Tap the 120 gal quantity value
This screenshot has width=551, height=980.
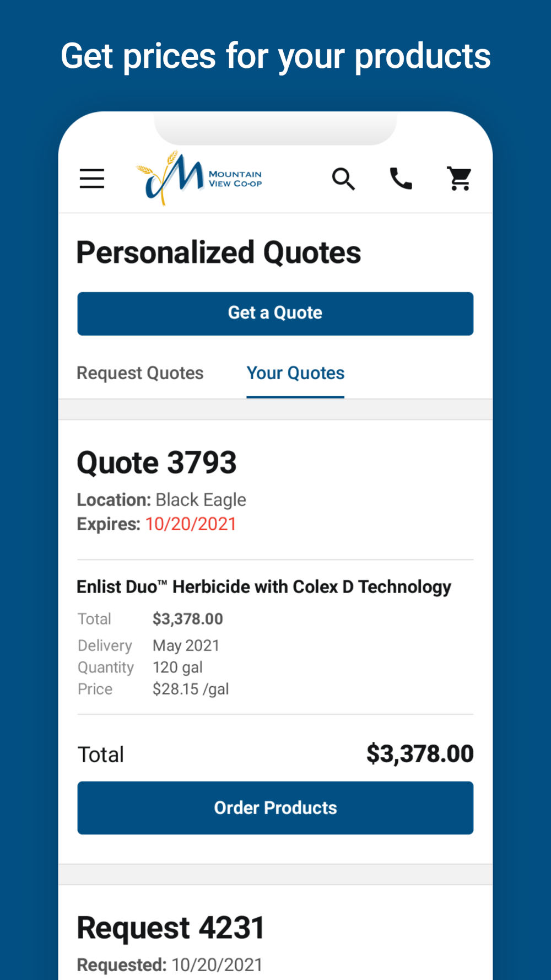click(177, 667)
